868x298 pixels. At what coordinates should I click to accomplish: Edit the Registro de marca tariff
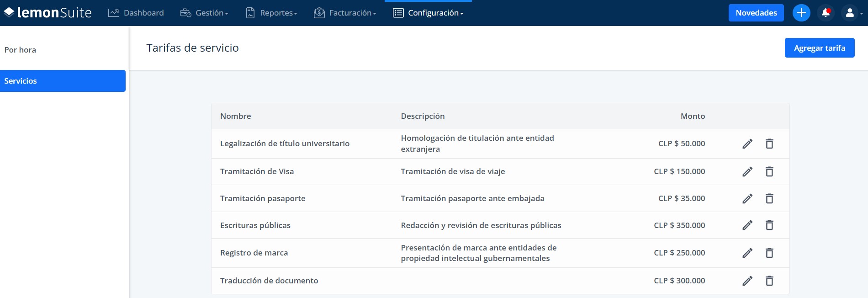(747, 253)
